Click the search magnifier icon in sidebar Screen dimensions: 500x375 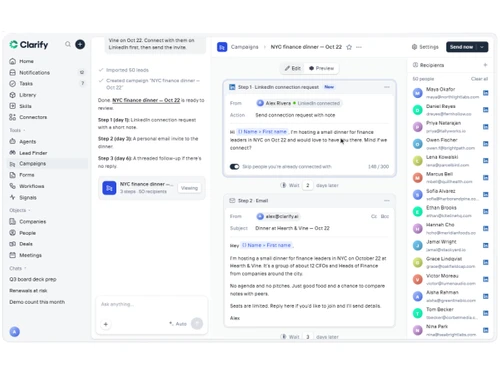point(68,44)
